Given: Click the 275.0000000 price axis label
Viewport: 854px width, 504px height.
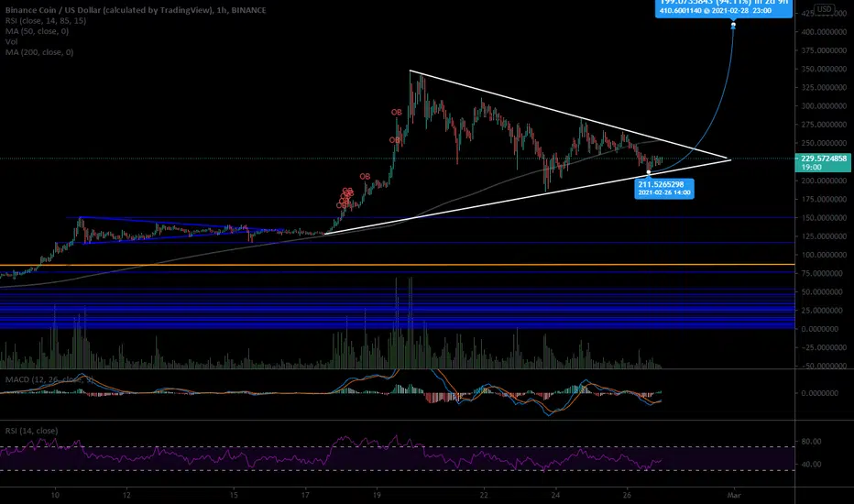Looking at the screenshot, I should click(x=824, y=125).
